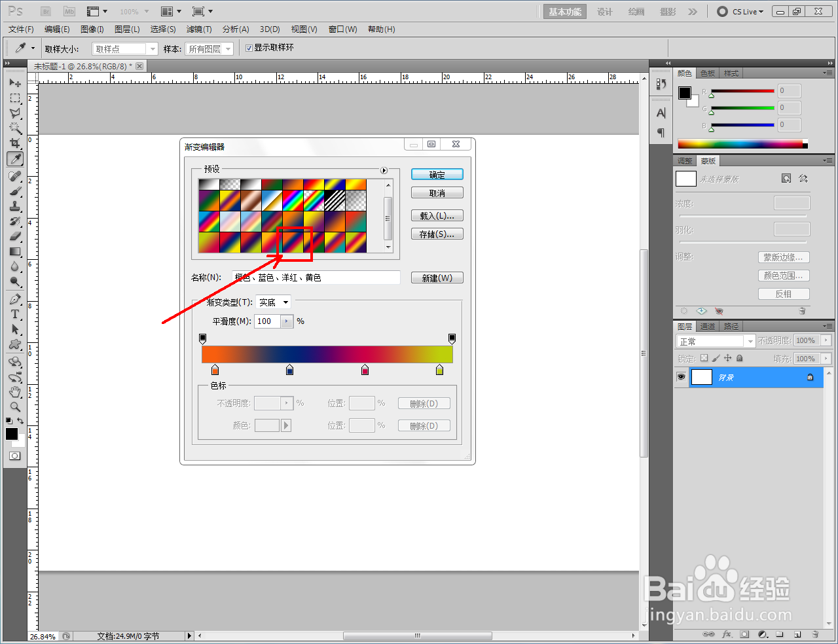Viewport: 838px width, 644px height.
Task: Select the Horizontal Type tool
Action: coord(15,314)
